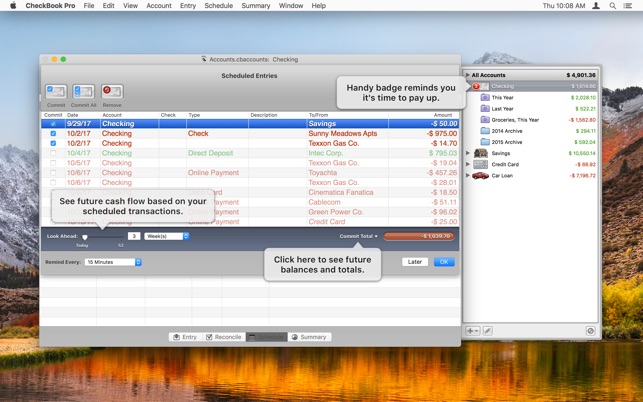The height and width of the screenshot is (402, 643).
Task: Open the Last Year smart folder
Action: (x=485, y=109)
